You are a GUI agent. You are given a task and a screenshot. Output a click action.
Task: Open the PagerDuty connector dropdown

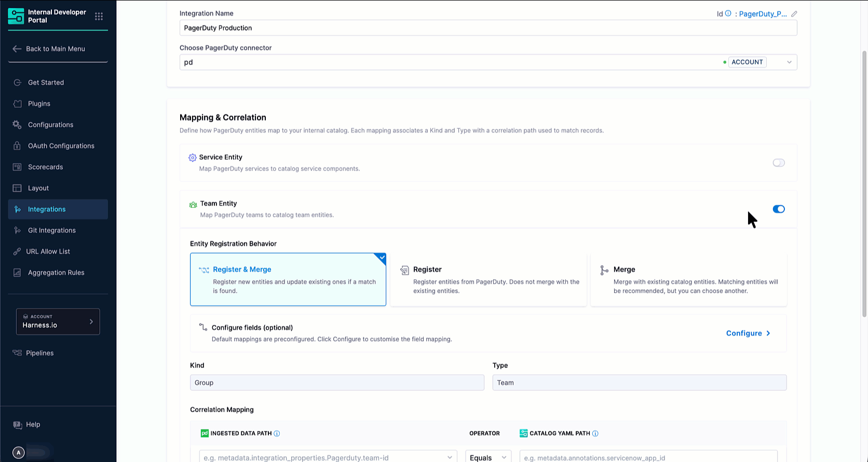[x=789, y=62]
